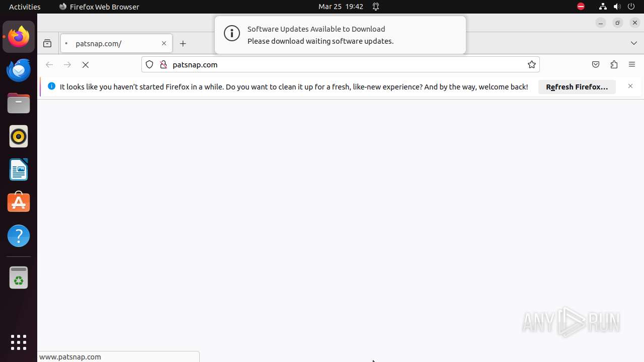The height and width of the screenshot is (362, 644).
Task: Open Firefox from the Ubuntu dock
Action: pos(19,37)
